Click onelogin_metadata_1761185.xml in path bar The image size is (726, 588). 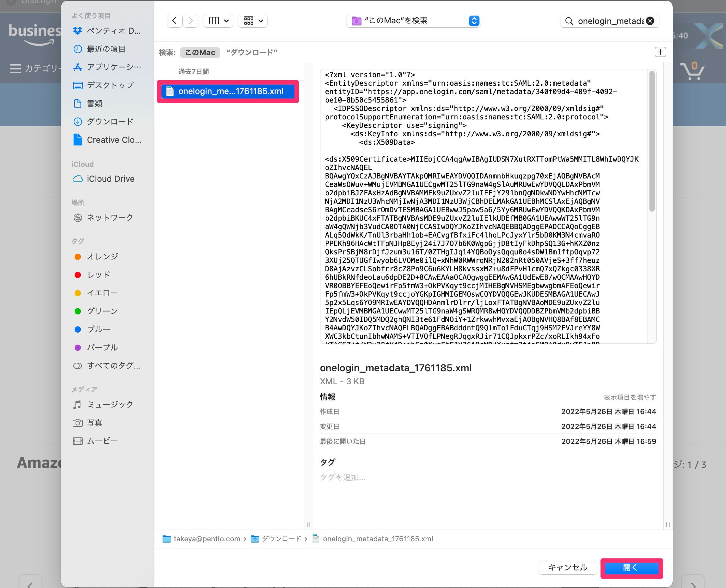pos(372,539)
